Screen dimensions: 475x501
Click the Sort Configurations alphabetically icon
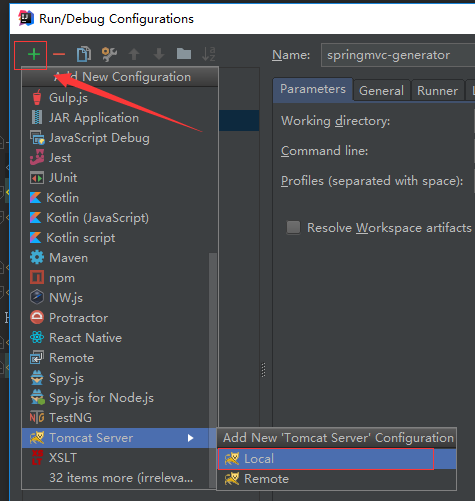click(209, 54)
